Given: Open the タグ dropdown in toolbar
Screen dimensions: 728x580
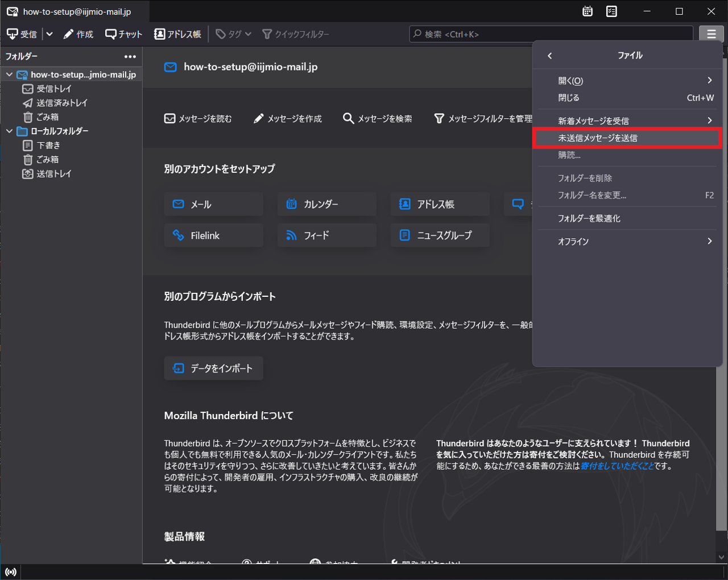Looking at the screenshot, I should coord(234,34).
